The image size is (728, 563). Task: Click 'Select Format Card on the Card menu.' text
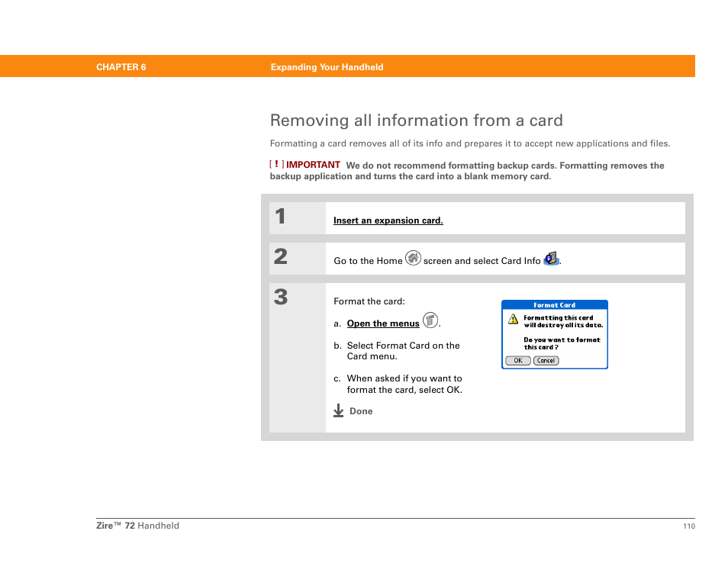[x=403, y=351]
